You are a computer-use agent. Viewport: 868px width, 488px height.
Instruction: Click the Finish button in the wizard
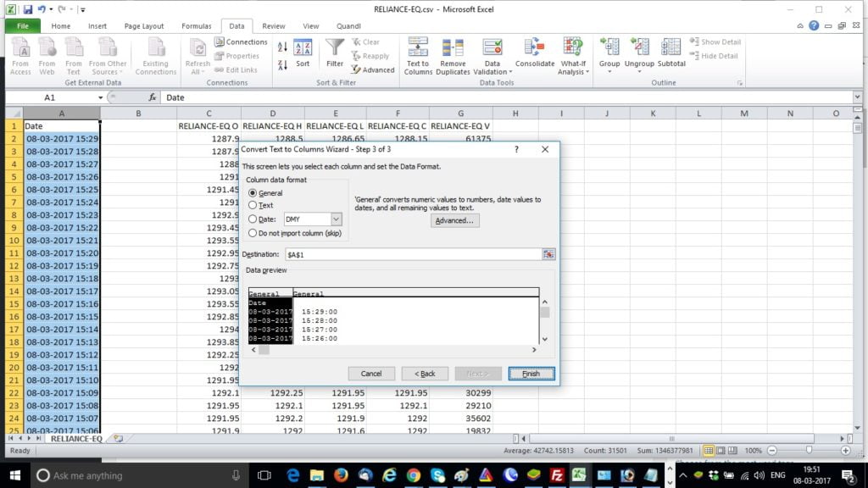pyautogui.click(x=531, y=373)
